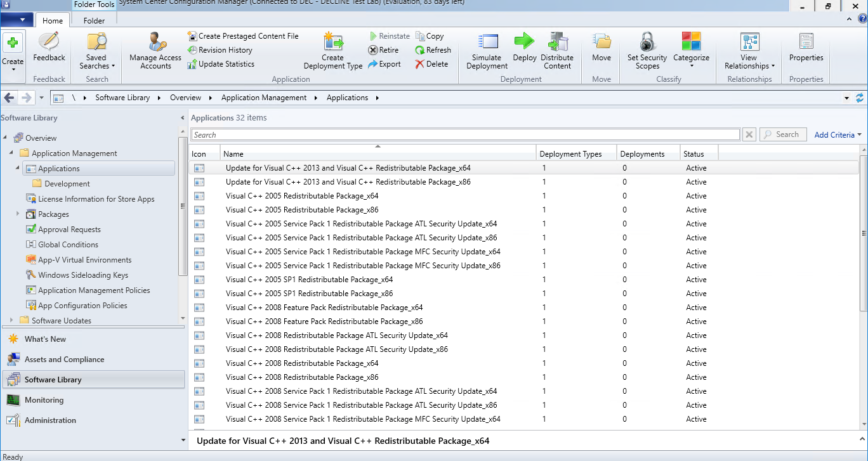Collapse Application Management tree node
Viewport: 868px width, 461px height.
pyautogui.click(x=11, y=153)
